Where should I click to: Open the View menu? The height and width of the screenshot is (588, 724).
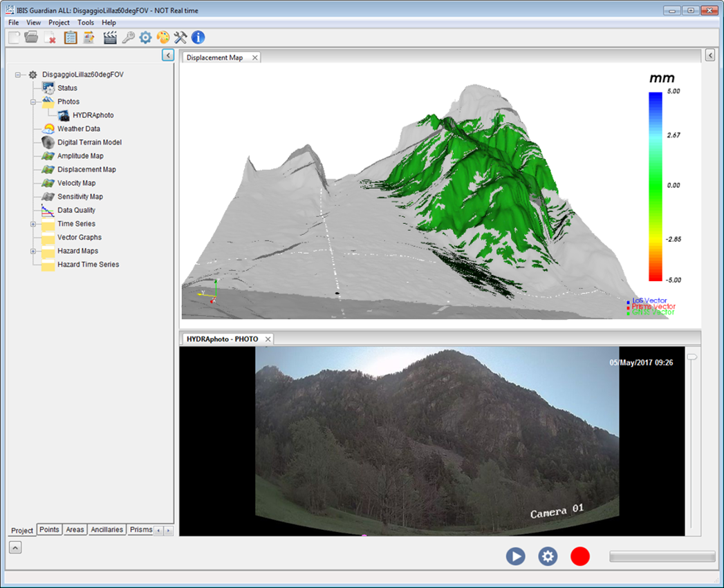tap(33, 23)
